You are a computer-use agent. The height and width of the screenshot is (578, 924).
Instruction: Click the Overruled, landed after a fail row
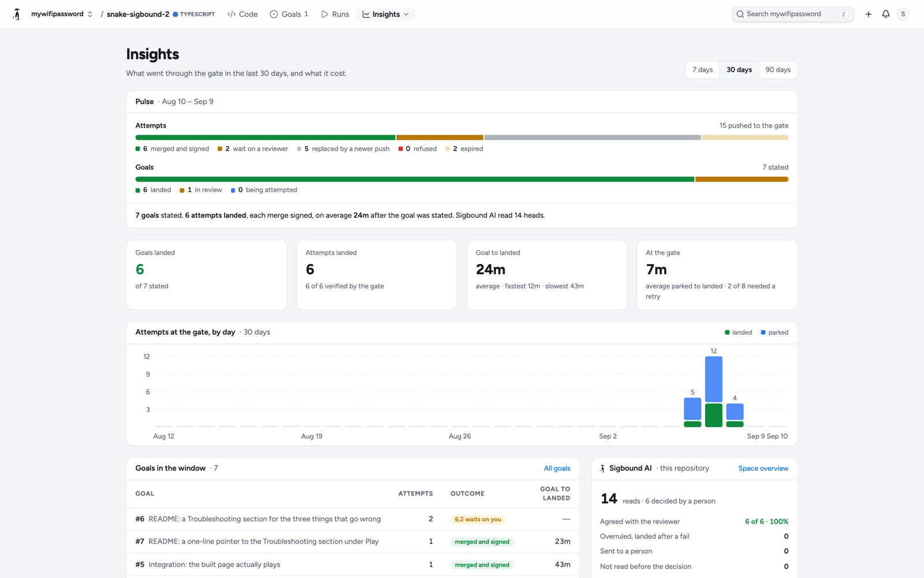coord(694,536)
